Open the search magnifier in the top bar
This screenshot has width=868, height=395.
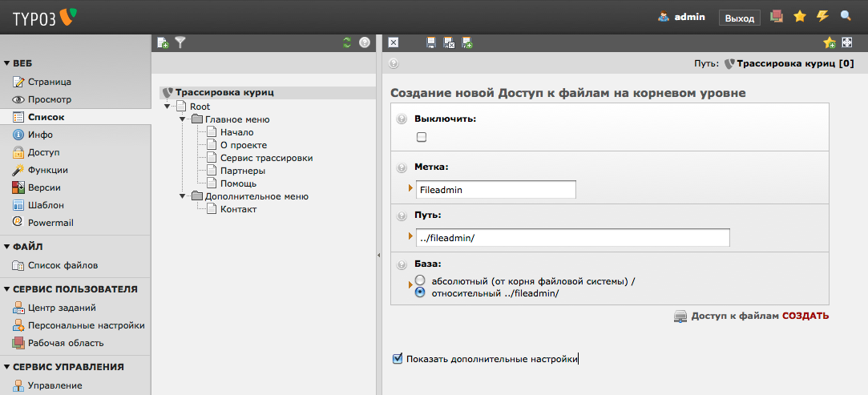pyautogui.click(x=846, y=16)
